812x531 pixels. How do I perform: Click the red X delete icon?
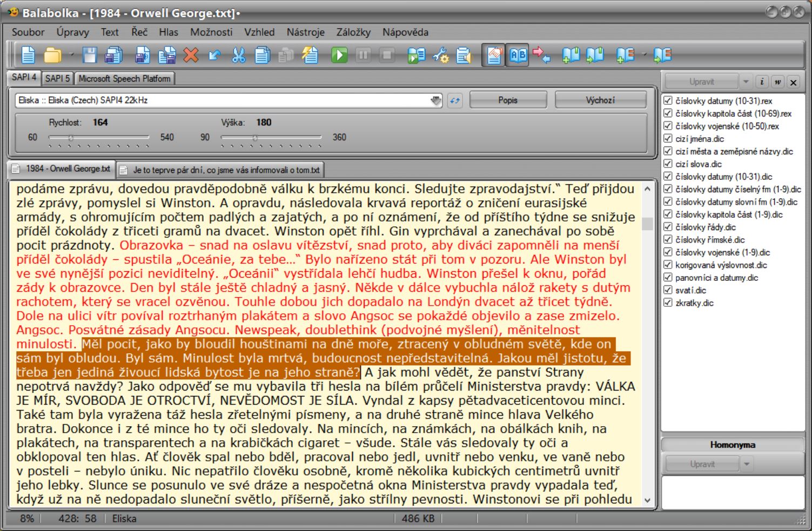pyautogui.click(x=191, y=55)
